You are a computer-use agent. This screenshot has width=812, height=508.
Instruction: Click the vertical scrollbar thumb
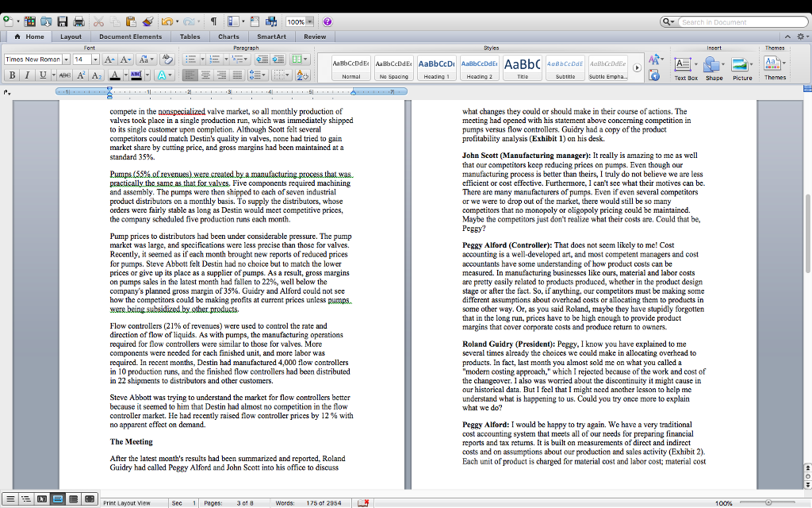tap(806, 233)
